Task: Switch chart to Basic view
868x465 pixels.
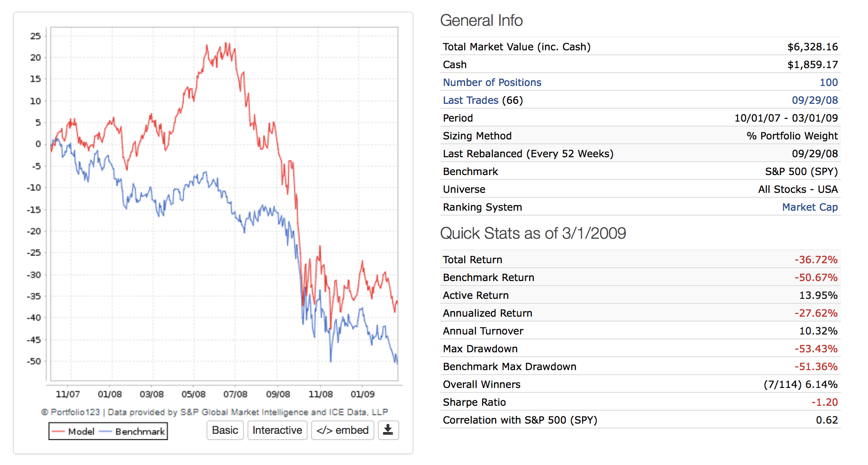Action: [x=225, y=430]
